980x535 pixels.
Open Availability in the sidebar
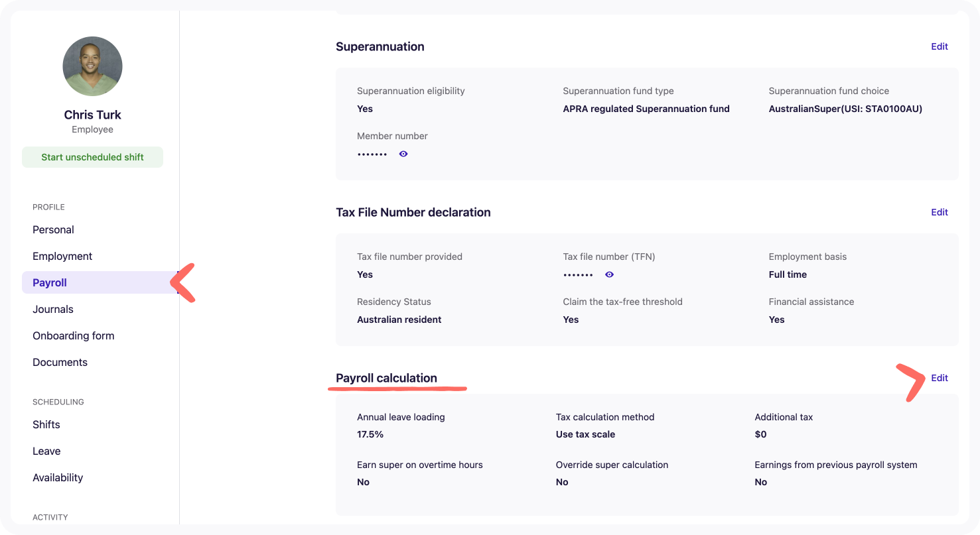click(x=58, y=478)
